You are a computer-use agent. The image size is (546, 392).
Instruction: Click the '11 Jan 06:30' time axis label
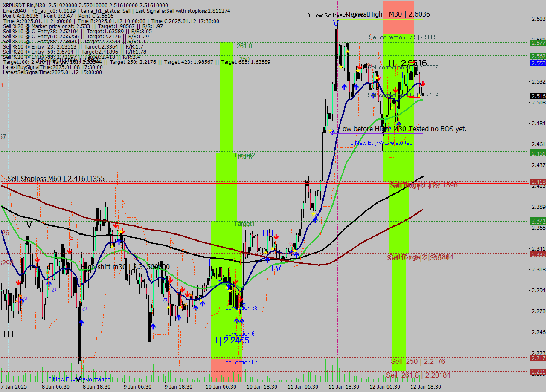[x=302, y=387]
